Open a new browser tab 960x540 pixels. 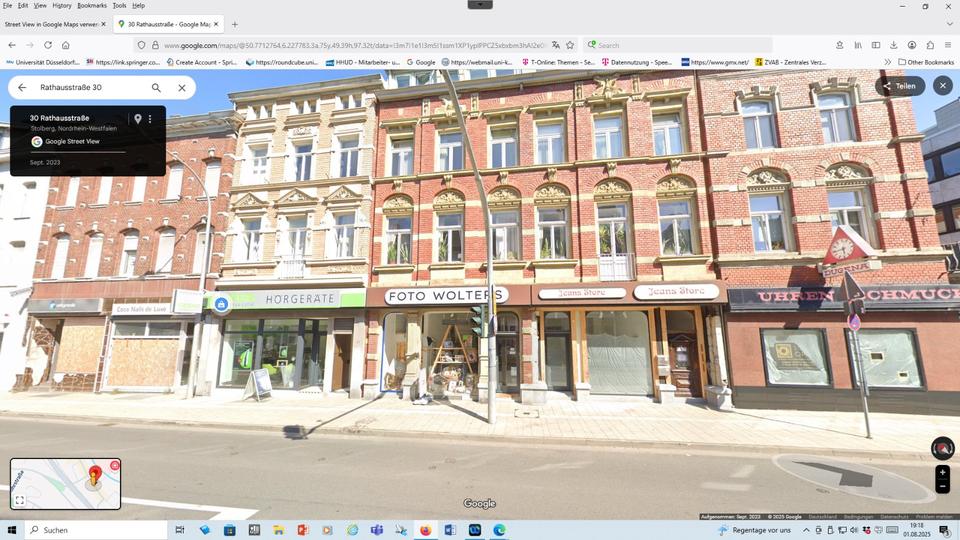(x=234, y=24)
